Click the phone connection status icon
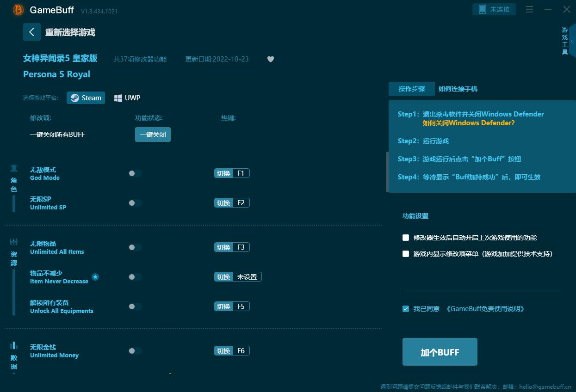 point(483,9)
